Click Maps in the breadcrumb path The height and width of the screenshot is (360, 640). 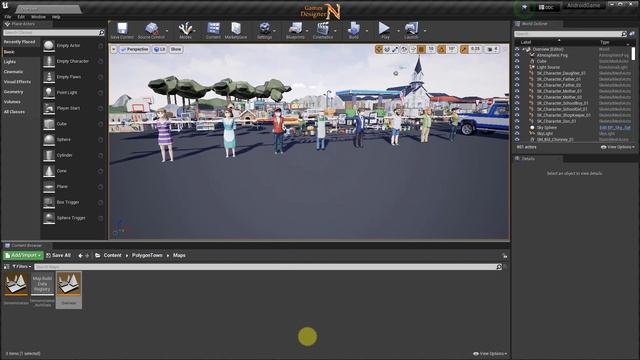click(179, 256)
